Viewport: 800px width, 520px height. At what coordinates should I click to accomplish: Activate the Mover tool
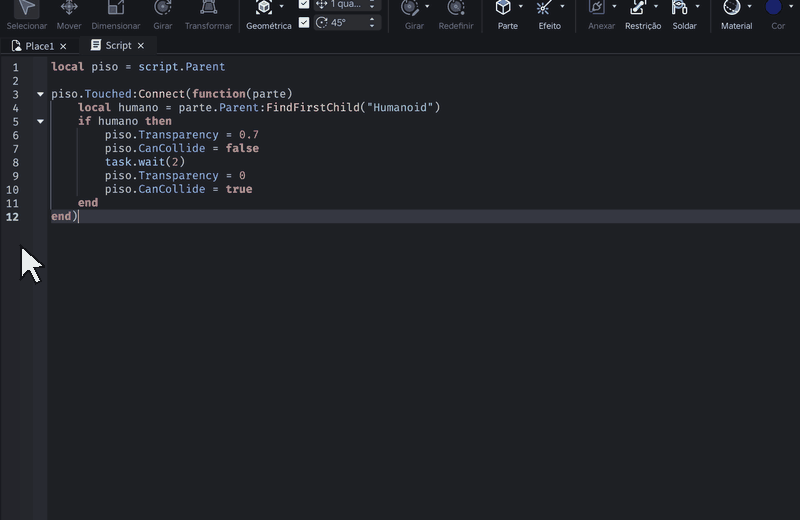(x=69, y=15)
